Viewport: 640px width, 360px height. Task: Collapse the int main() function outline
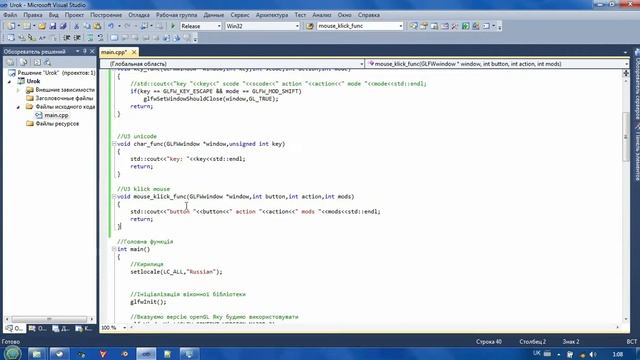pyautogui.click(x=114, y=249)
